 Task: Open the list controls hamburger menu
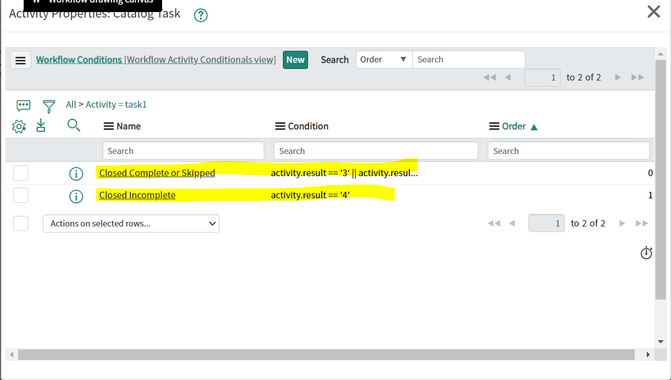coord(21,60)
